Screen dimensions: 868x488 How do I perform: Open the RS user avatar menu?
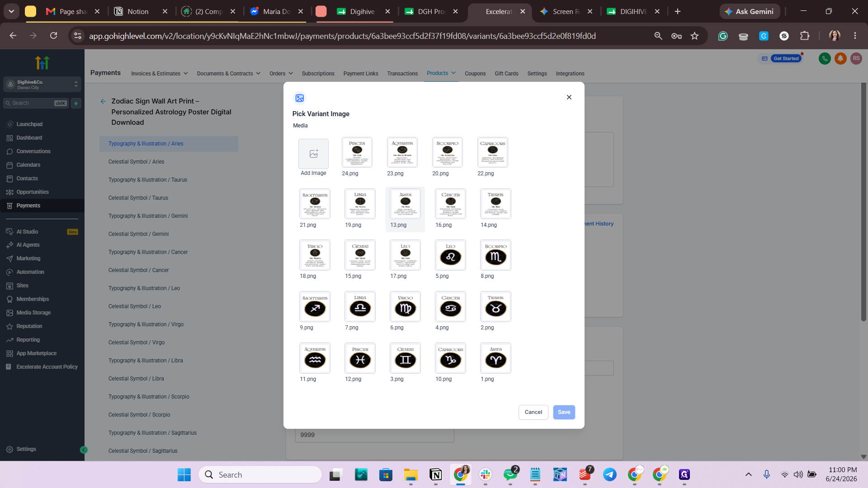(856, 58)
